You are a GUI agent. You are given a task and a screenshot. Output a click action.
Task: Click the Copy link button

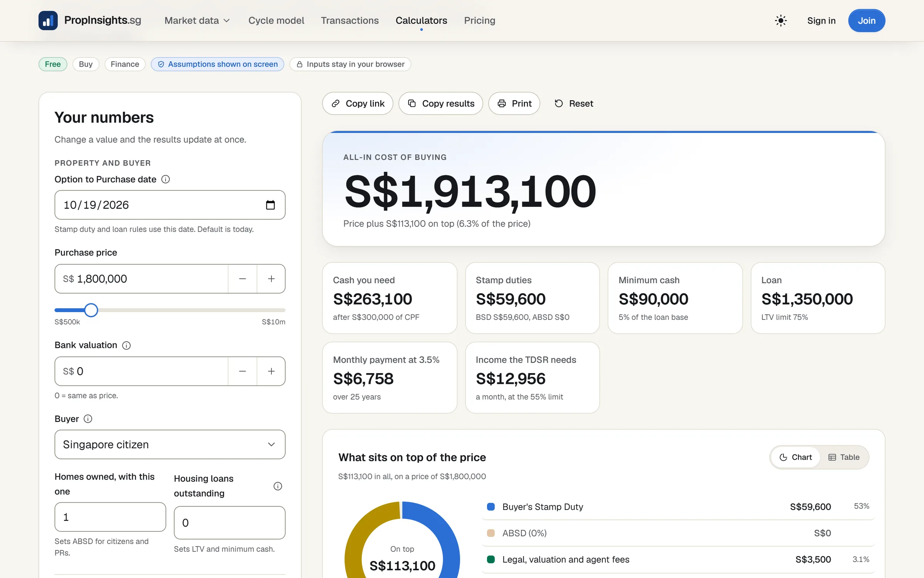[x=358, y=103]
